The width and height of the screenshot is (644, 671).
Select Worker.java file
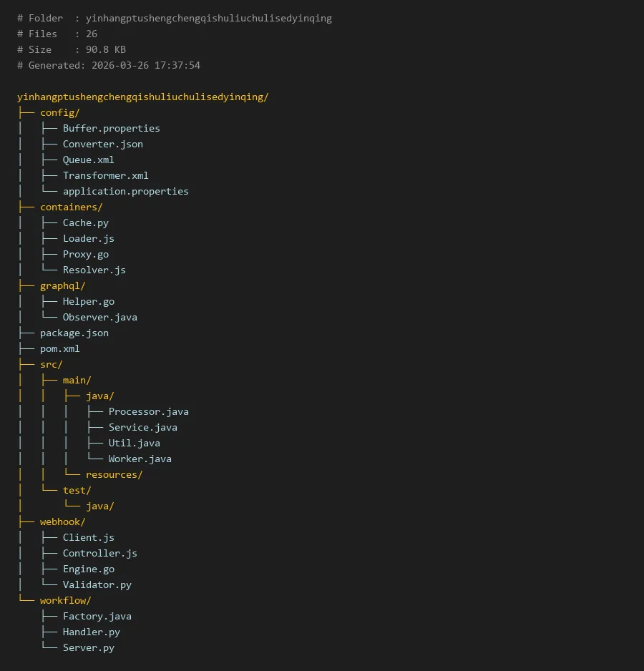[140, 459]
